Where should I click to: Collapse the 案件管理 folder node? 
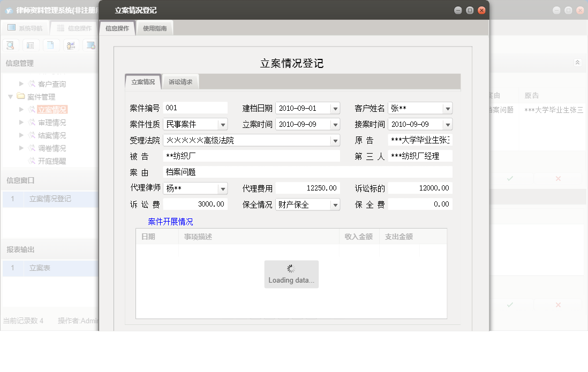tap(11, 96)
